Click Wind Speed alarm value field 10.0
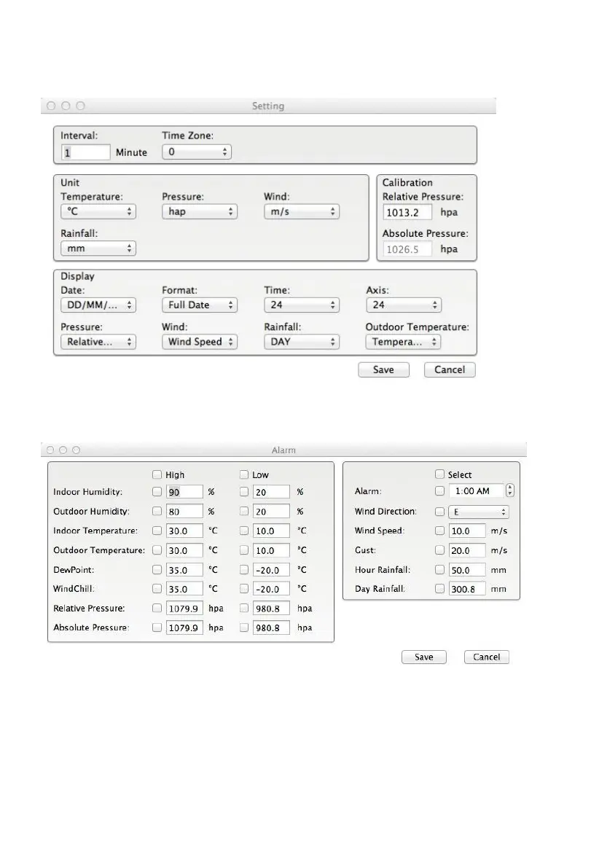Image resolution: width=599 pixels, height=868 pixels. pyautogui.click(x=467, y=531)
